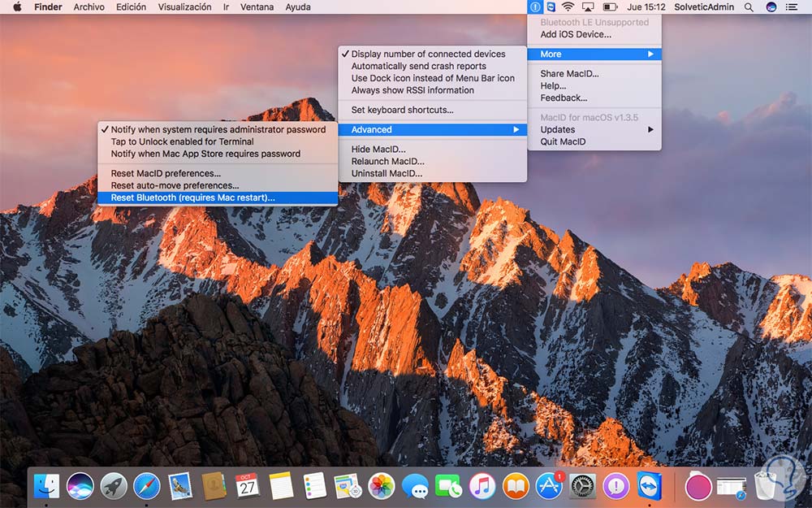This screenshot has height=508, width=812.
Task: Open Spotlight search magnifier
Action: point(749,7)
